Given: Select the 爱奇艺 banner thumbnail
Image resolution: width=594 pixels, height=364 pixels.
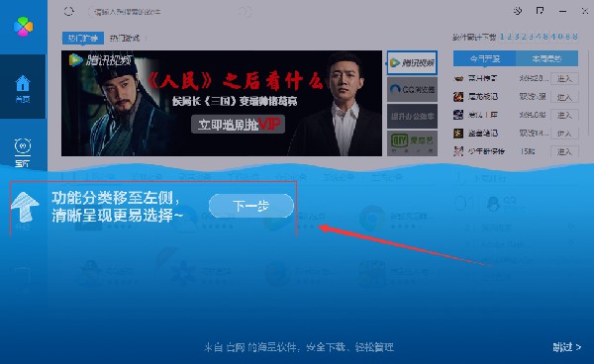Looking at the screenshot, I should point(412,143).
